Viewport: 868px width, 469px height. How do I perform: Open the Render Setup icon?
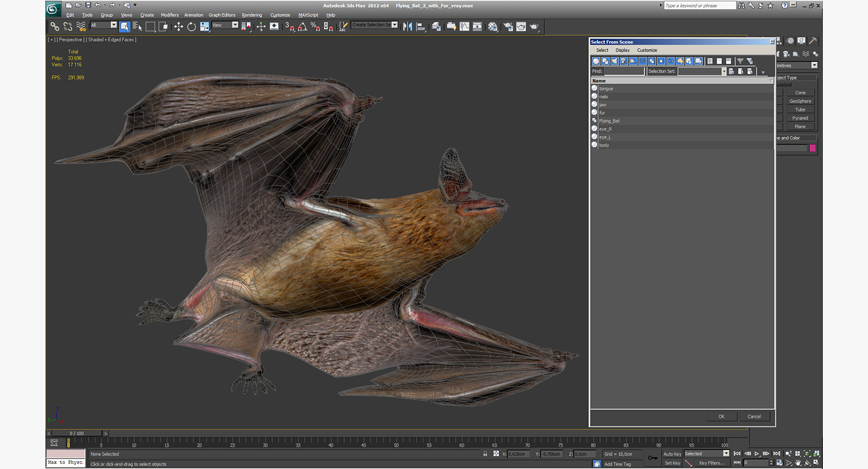tap(507, 26)
